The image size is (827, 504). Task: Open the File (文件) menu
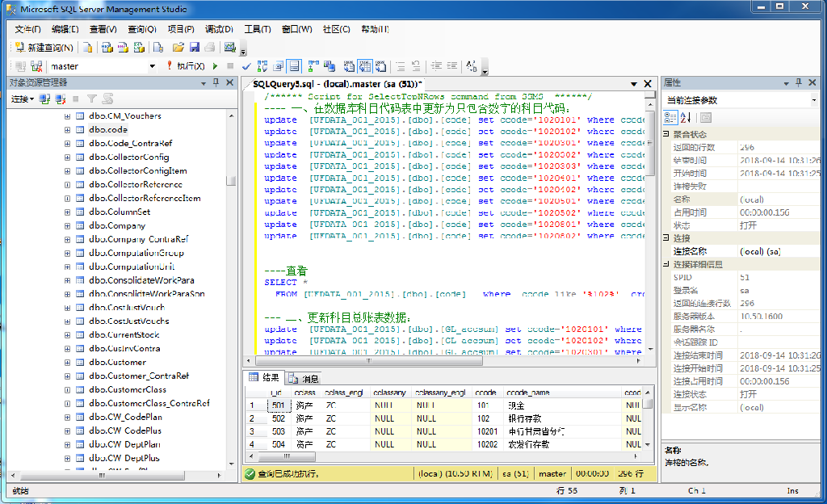point(27,29)
